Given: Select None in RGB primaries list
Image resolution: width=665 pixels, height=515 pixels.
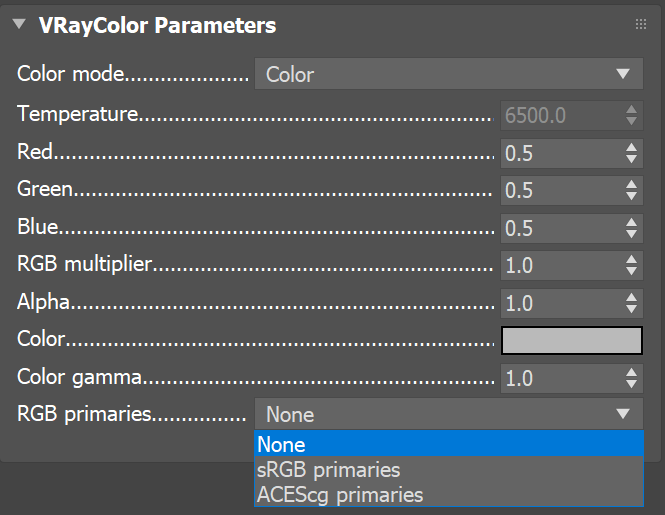Looking at the screenshot, I should click(449, 444).
